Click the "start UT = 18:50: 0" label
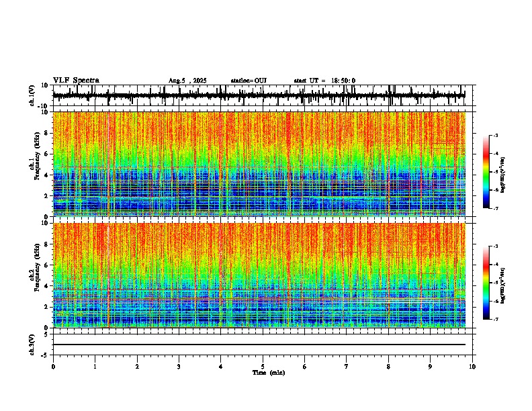 (x=324, y=81)
